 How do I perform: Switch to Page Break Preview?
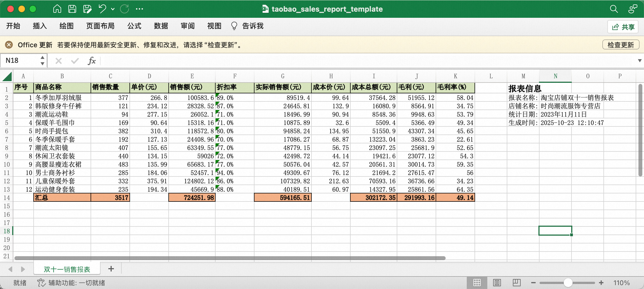(x=516, y=283)
